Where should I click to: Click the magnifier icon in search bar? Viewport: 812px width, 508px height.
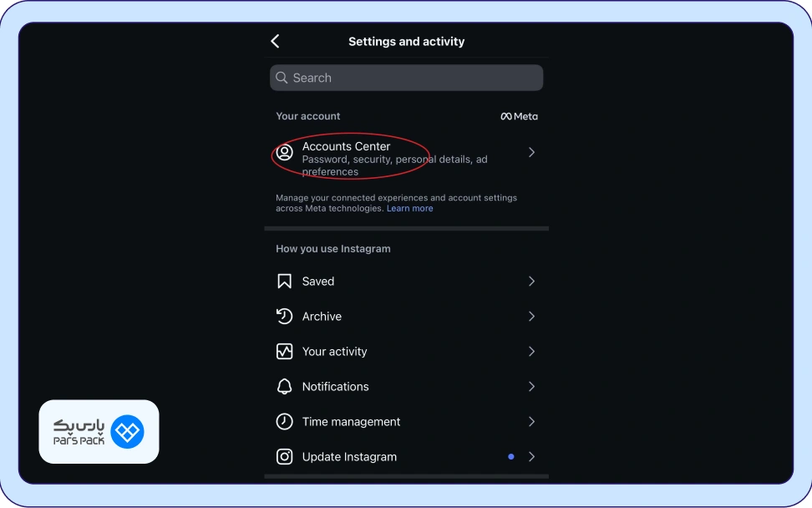282,78
